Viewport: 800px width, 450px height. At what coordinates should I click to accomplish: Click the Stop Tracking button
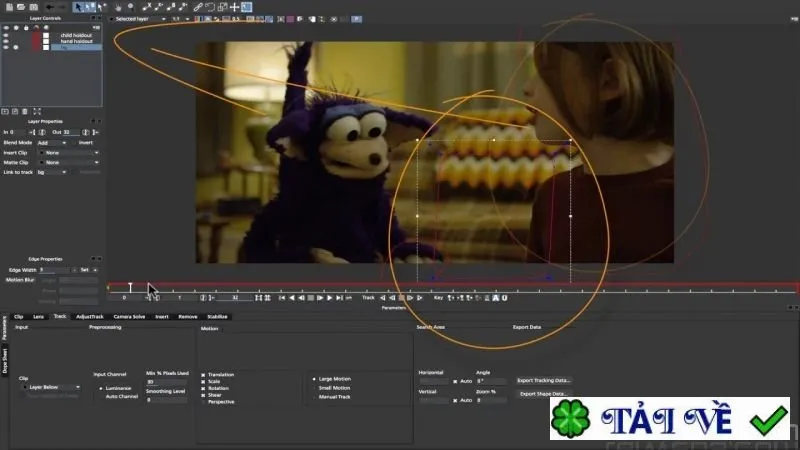coord(402,298)
